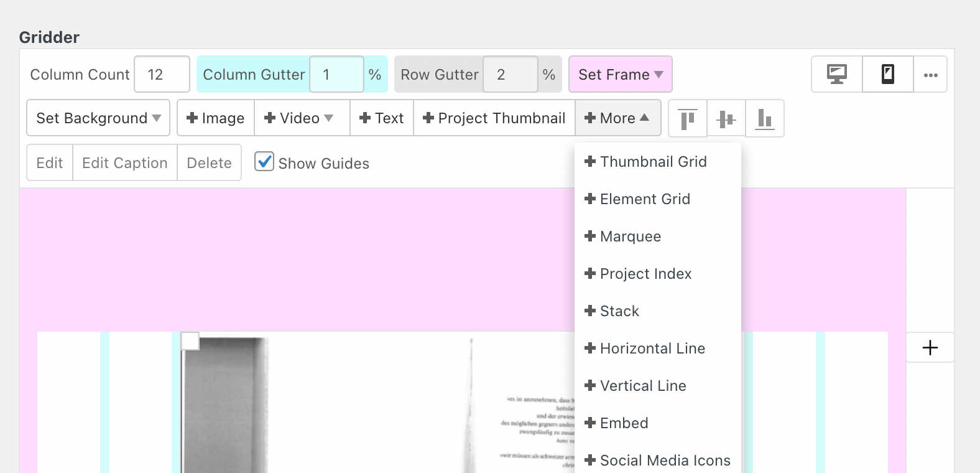
Task: Add an Image element
Action: (216, 118)
